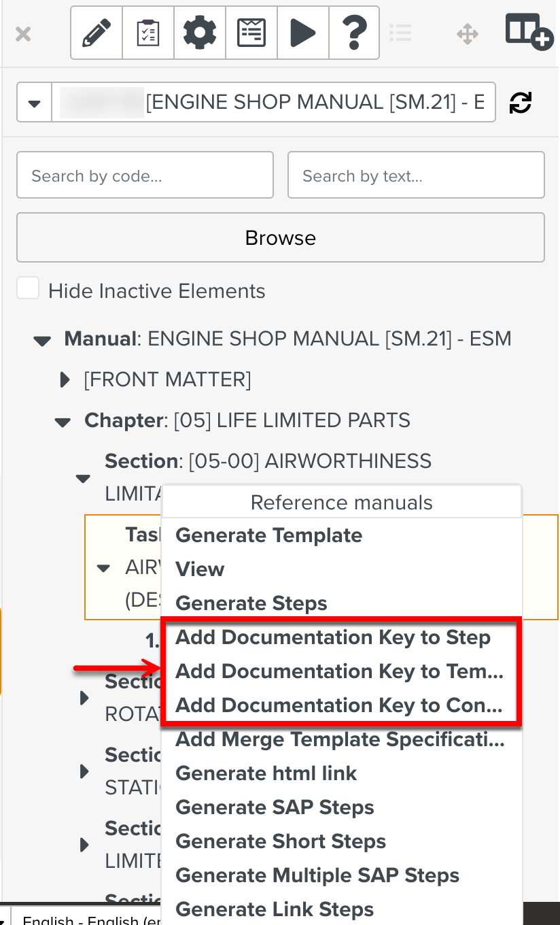This screenshot has height=925, width=560.
Task: Open the help question mark
Action: tap(354, 32)
